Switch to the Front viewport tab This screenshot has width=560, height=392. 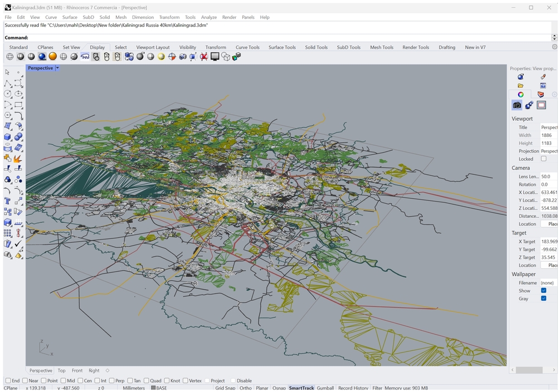coord(77,371)
